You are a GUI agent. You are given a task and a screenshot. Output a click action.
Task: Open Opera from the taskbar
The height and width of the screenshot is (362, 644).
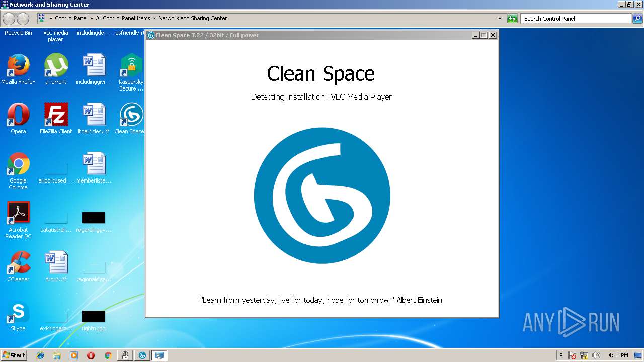(x=91, y=355)
